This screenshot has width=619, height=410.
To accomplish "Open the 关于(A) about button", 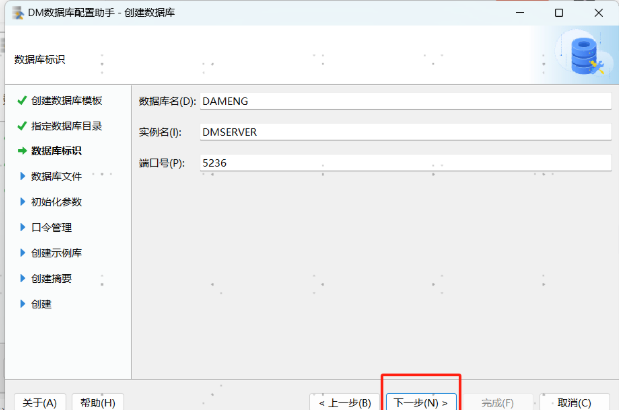I will [40, 402].
